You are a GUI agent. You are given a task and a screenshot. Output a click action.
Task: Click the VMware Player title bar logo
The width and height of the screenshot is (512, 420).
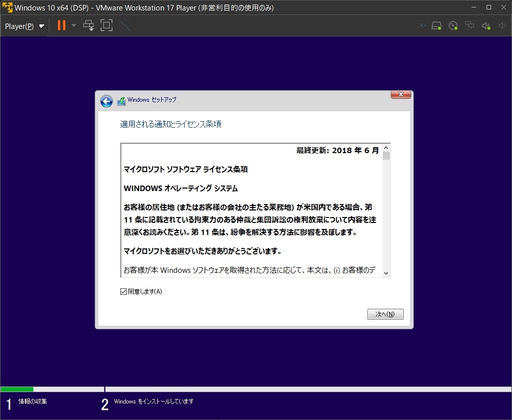(x=7, y=7)
